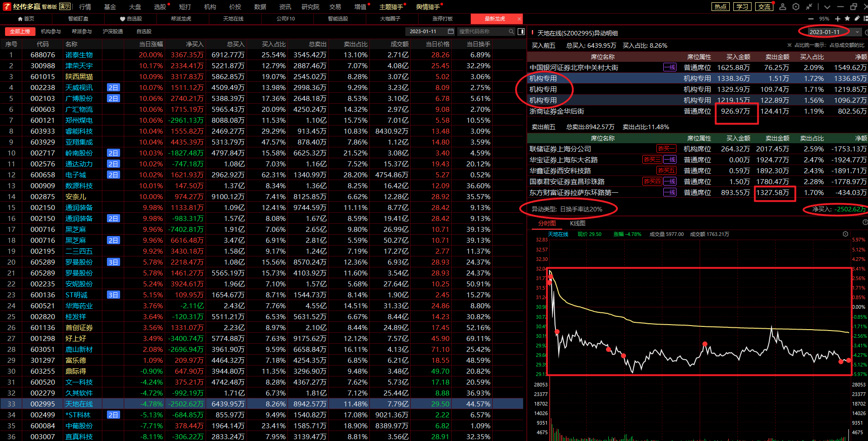Click the 昨买四 tag on 国泰君安 row

tap(651, 181)
